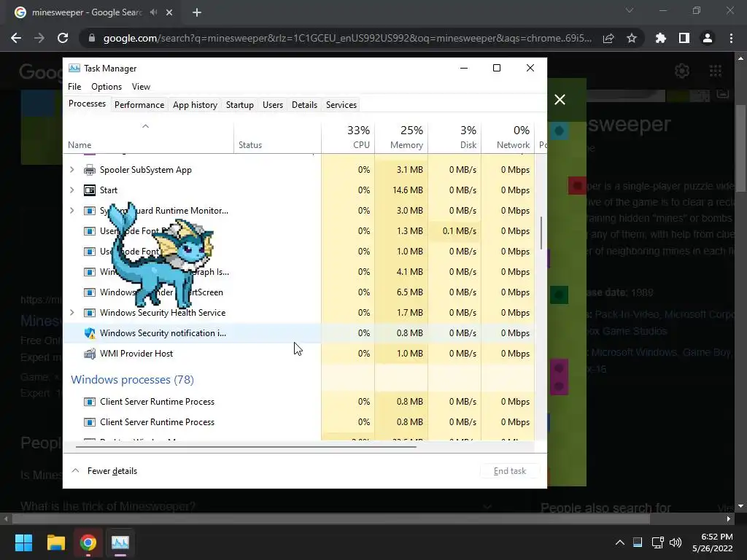Screen dimensions: 747x560
Task: Click the taskbar clock showing 6:52 PM
Action: tap(713, 542)
